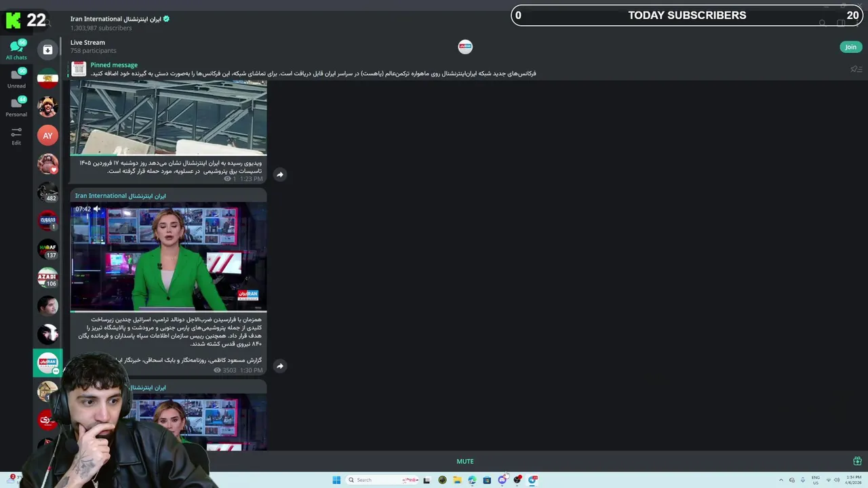Open Microsoft Store from the taskbar
The width and height of the screenshot is (868, 488).
pyautogui.click(x=487, y=480)
